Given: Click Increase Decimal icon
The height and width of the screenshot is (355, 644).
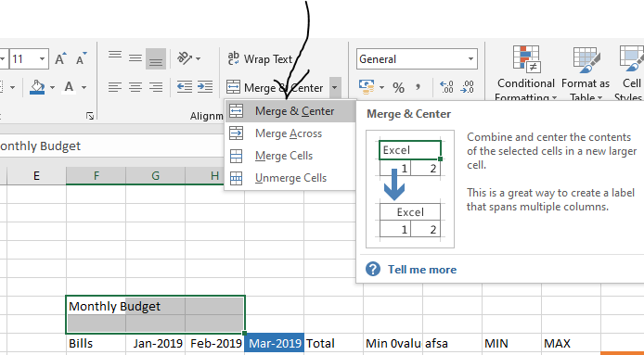Looking at the screenshot, I should click(x=446, y=87).
